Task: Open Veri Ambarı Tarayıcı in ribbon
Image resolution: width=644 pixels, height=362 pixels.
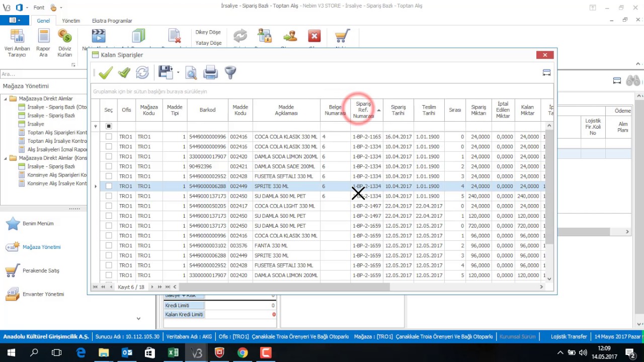Action: 17,43
